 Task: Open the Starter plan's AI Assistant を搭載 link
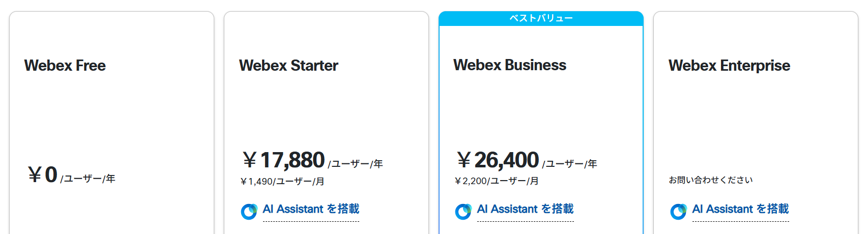[x=311, y=209]
